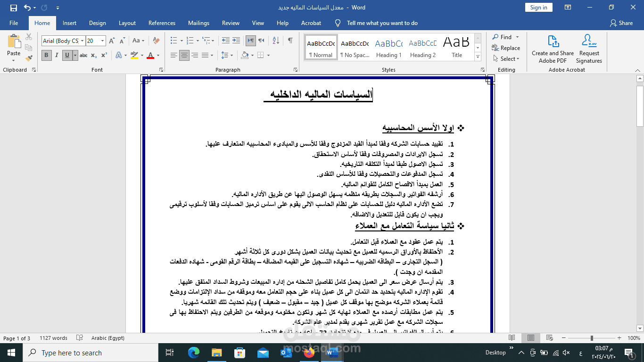
Task: Click the spelling check icon in status bar
Action: coord(80,338)
